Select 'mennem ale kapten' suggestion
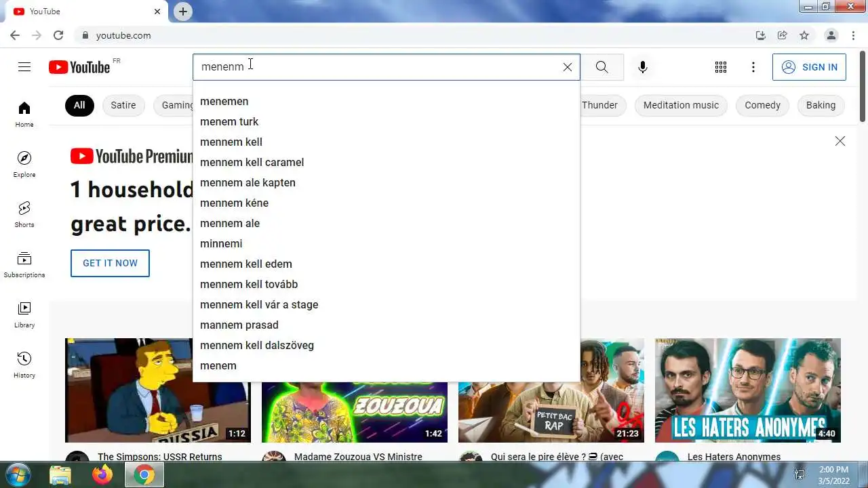 [x=387, y=182]
